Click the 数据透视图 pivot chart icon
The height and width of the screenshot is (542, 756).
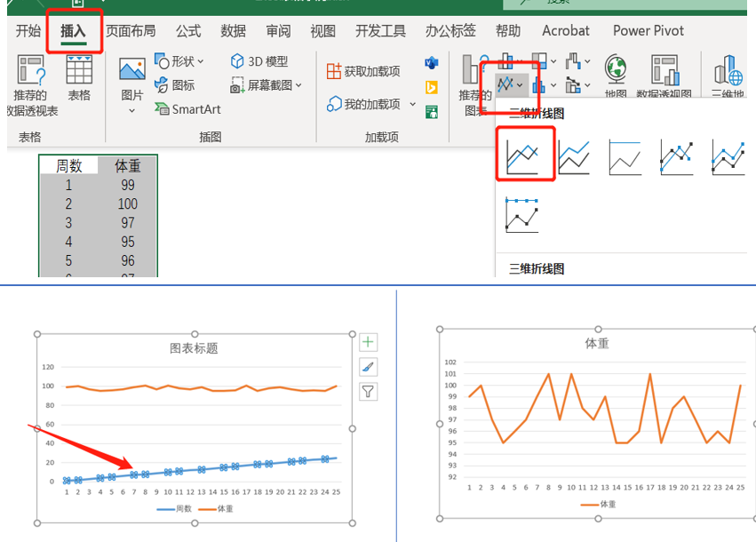(664, 70)
